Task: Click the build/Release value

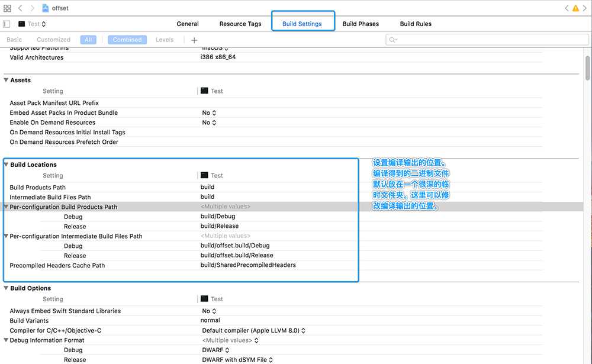Action: coord(220,226)
